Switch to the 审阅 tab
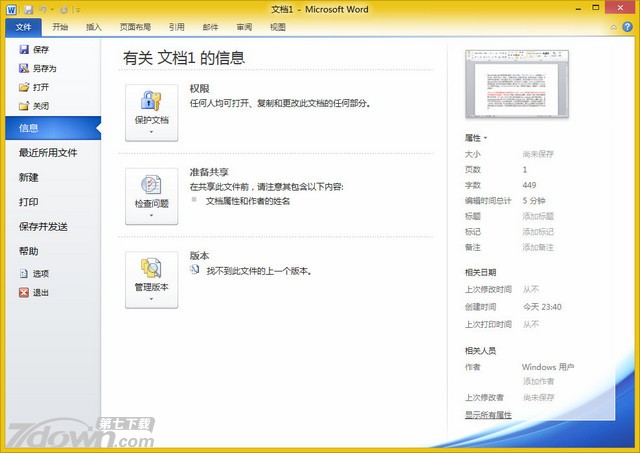The height and width of the screenshot is (453, 640). point(244,27)
